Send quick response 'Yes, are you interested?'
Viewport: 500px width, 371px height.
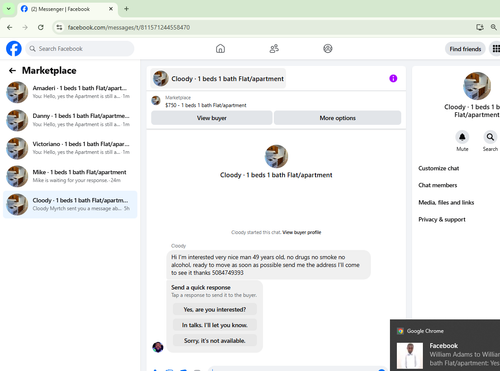215,309
